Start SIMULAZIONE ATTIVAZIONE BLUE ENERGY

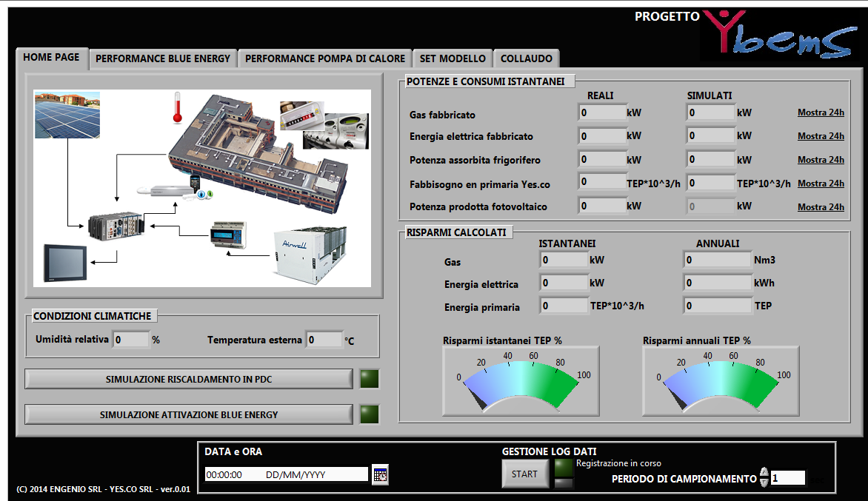click(189, 414)
